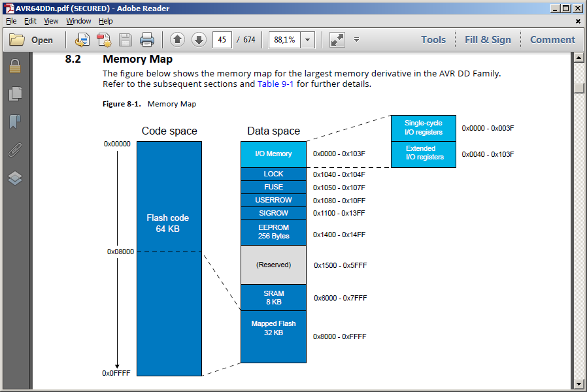Click the Code space heading
The width and height of the screenshot is (587, 392).
pos(169,131)
